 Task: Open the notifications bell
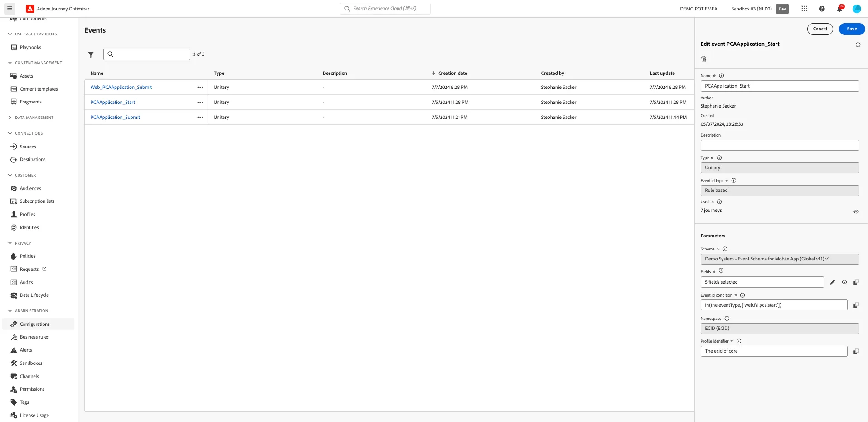coord(839,9)
